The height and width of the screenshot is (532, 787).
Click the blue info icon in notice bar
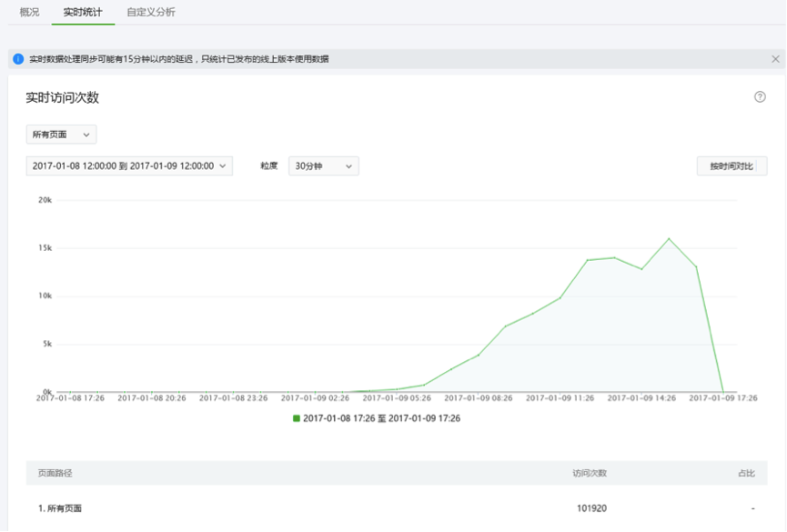click(18, 59)
